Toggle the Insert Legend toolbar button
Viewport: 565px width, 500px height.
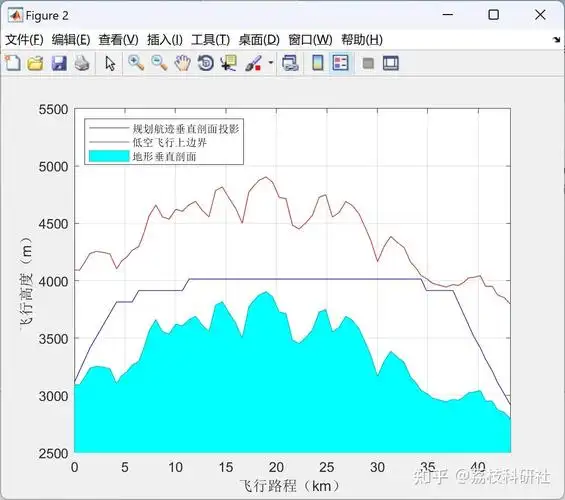(341, 63)
